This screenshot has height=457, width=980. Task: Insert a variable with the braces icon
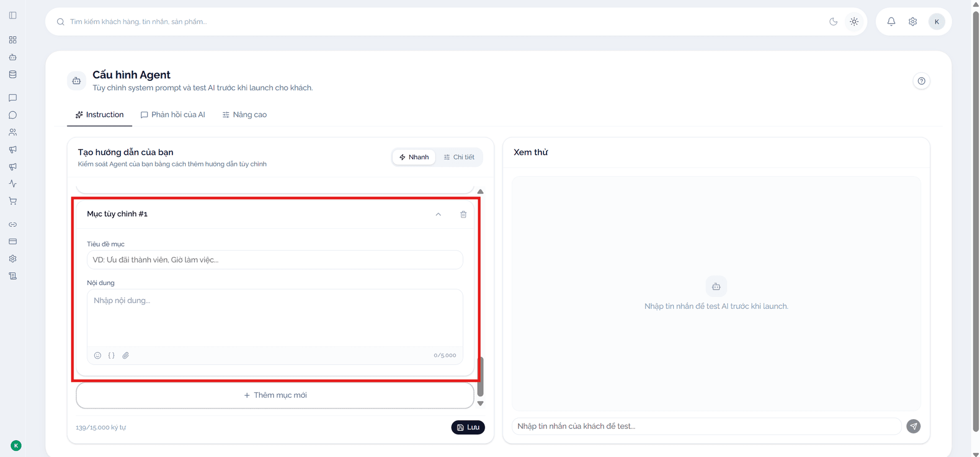(x=111, y=355)
